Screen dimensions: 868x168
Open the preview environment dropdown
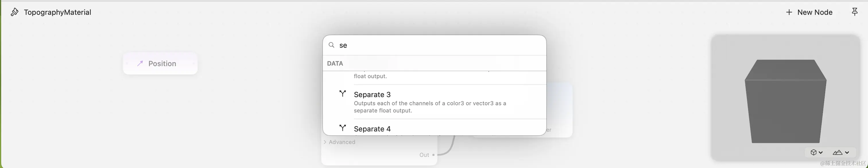(x=841, y=152)
